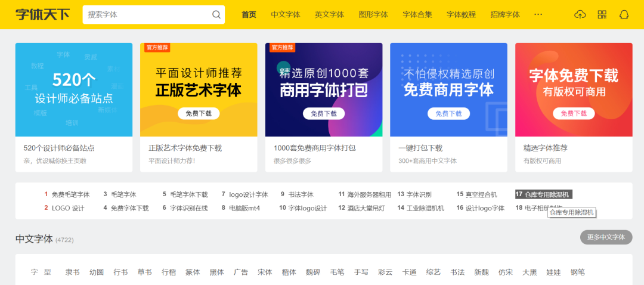Filter fonts by 手写 type

tap(361, 272)
